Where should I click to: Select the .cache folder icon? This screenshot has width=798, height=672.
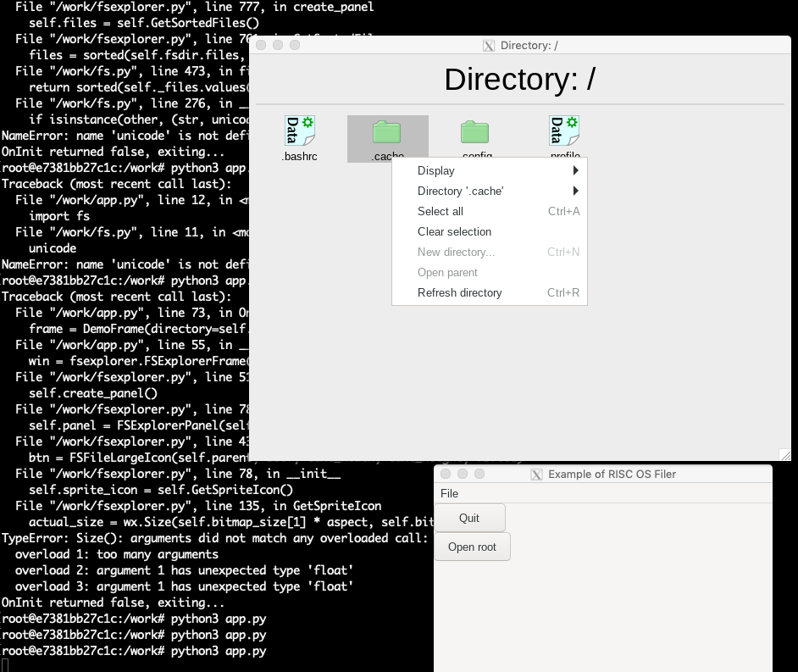pos(387,132)
